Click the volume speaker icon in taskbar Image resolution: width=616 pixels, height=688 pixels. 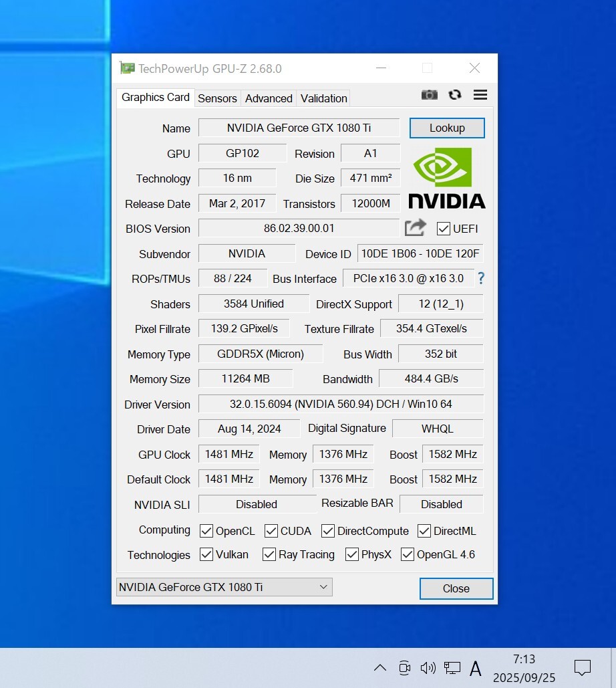point(428,667)
